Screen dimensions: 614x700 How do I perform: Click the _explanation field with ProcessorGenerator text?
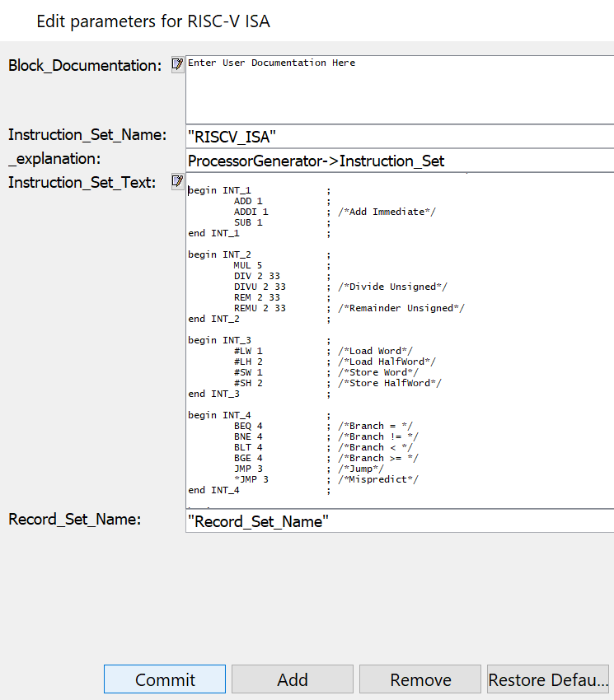pos(400,161)
